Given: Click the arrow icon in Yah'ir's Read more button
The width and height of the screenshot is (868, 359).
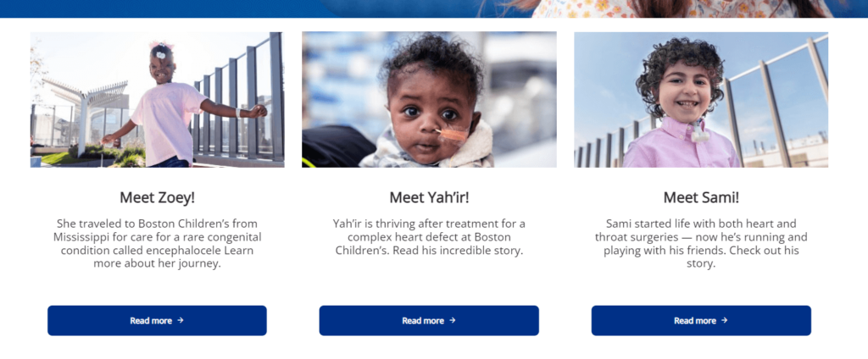Looking at the screenshot, I should (453, 321).
